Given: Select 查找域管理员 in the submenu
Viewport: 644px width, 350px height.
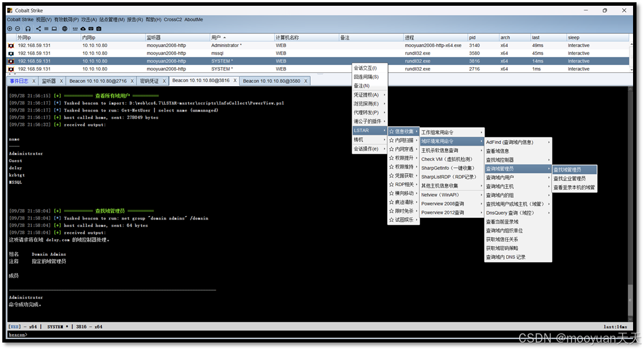Looking at the screenshot, I should [574, 170].
